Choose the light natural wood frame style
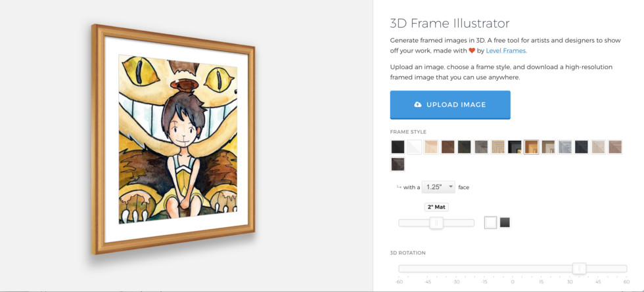Image resolution: width=644 pixels, height=292 pixels. [x=431, y=147]
